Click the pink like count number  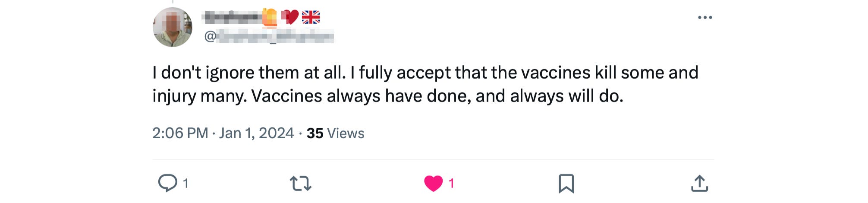tap(451, 184)
